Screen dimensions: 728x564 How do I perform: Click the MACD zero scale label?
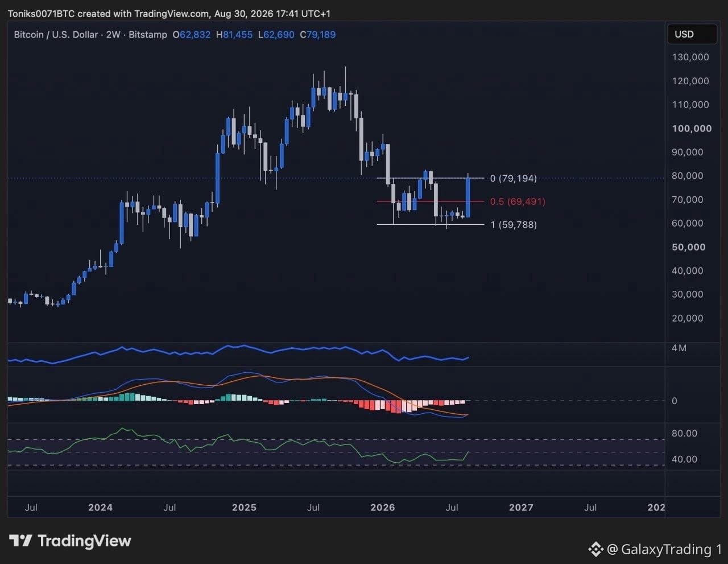[675, 401]
